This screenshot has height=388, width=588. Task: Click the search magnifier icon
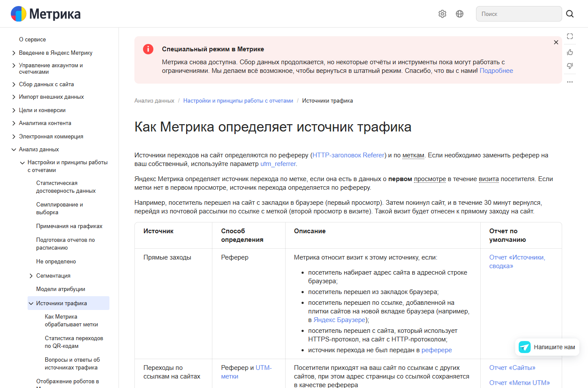point(570,14)
